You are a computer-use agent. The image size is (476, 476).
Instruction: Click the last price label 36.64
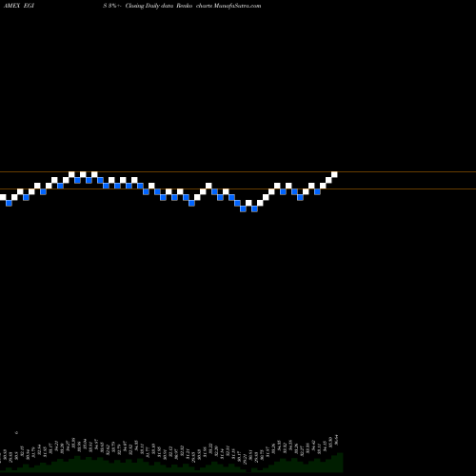click(337, 440)
